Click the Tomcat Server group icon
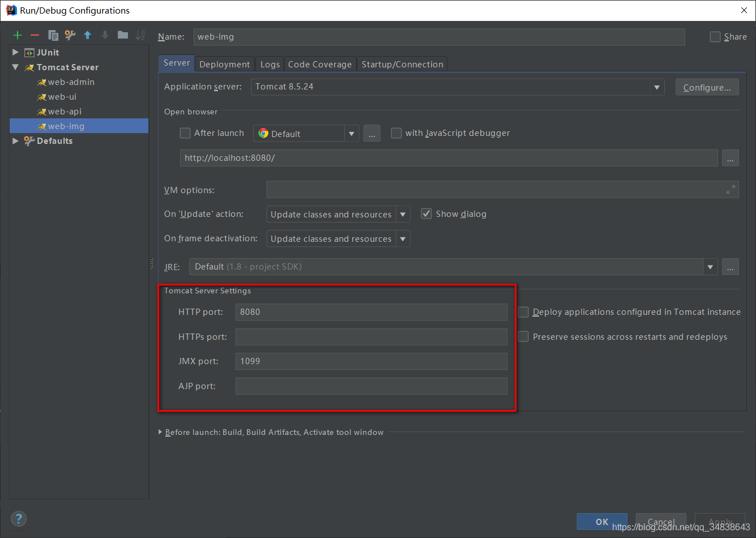Screen dimensions: 756x538 pos(29,67)
